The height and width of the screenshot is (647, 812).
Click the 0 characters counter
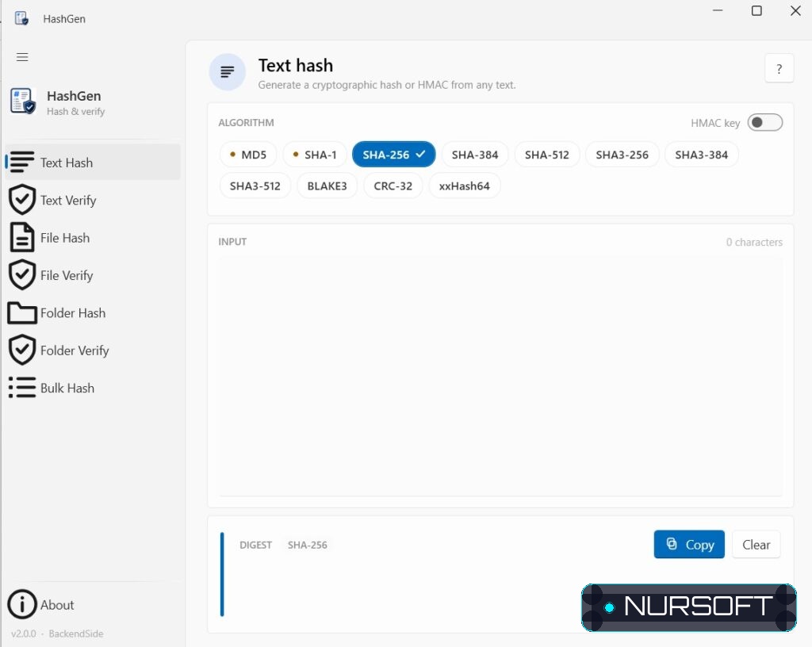click(754, 243)
